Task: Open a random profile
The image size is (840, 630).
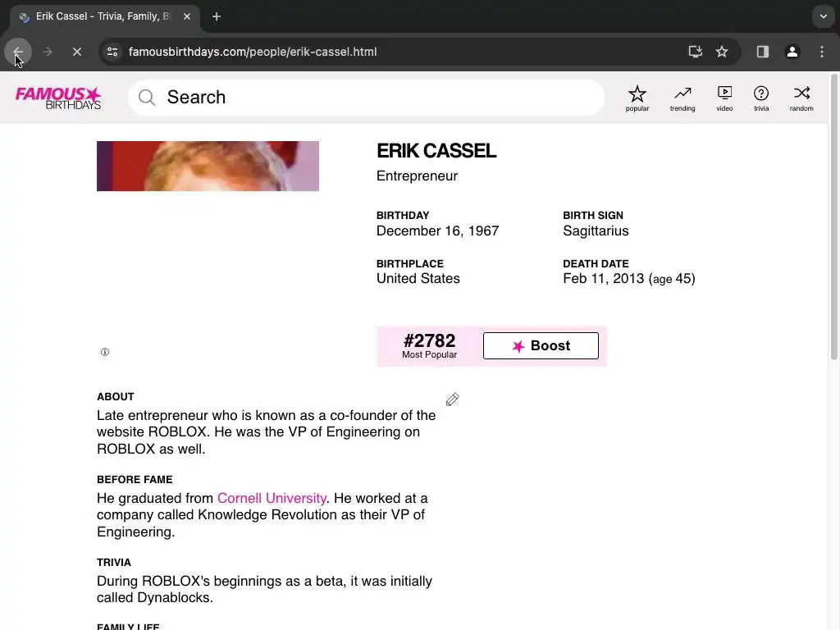Action: 801,98
